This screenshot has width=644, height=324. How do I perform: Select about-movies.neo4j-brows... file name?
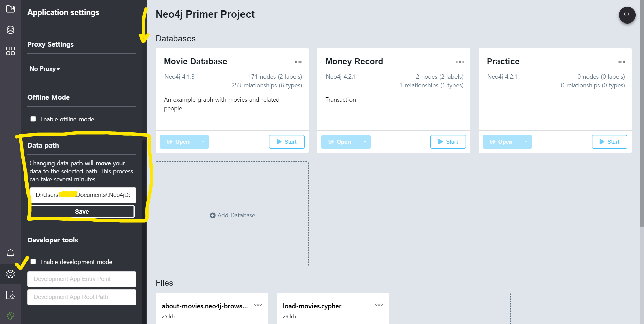coord(205,306)
